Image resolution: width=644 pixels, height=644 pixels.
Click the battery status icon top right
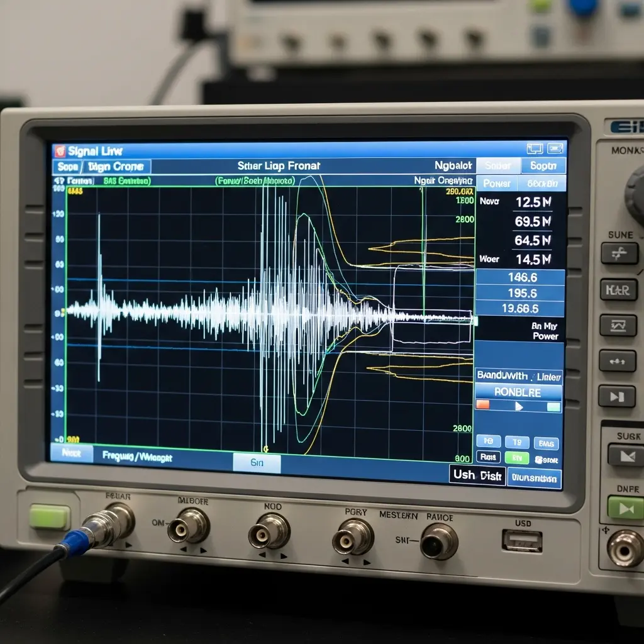pyautogui.click(x=557, y=149)
